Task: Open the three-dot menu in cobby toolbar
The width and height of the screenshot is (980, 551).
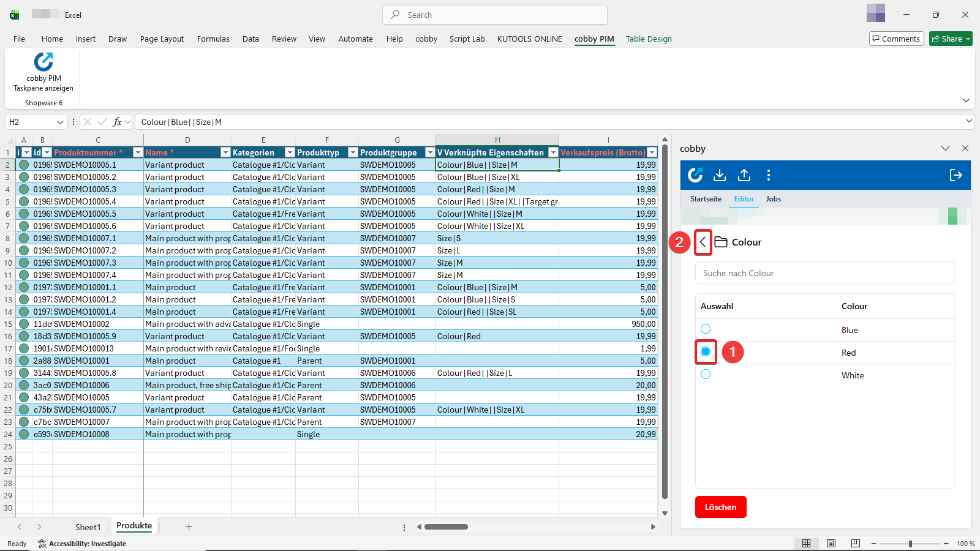Action: tap(769, 176)
